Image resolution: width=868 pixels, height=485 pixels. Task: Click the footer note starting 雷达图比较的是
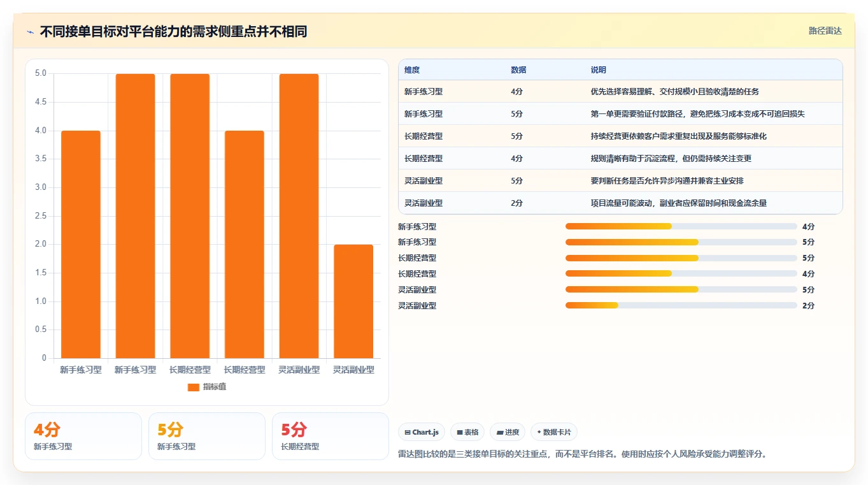coord(582,454)
